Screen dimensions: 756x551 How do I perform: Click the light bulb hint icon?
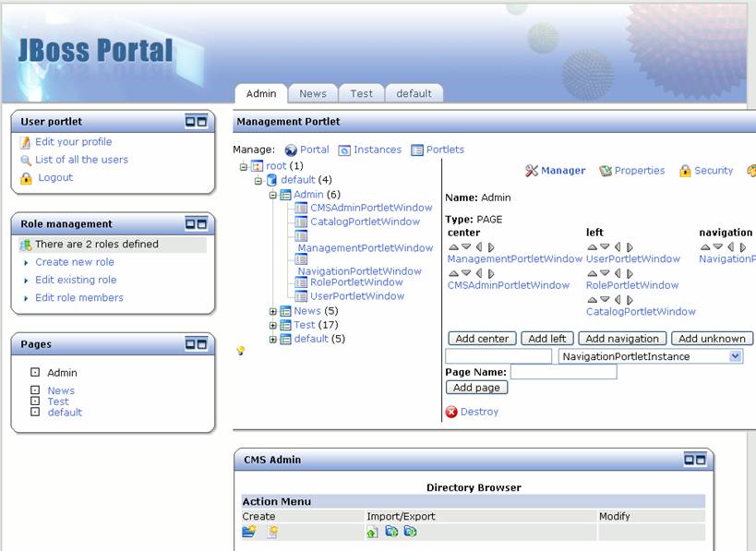point(241,351)
